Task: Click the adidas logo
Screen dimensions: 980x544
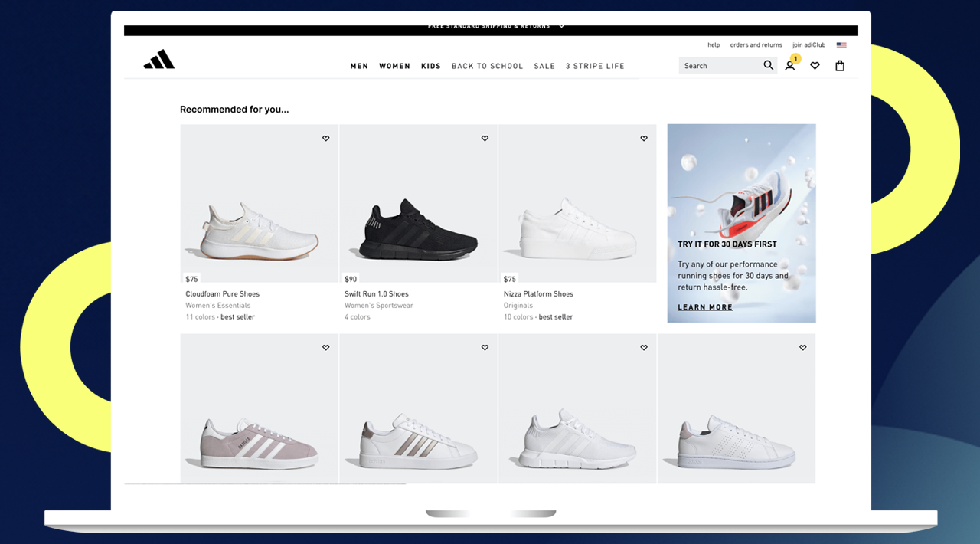Action: click(x=159, y=60)
